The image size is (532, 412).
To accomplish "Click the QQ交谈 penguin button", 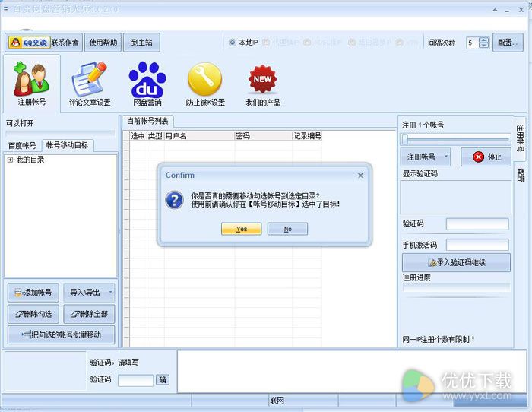I will [29, 43].
